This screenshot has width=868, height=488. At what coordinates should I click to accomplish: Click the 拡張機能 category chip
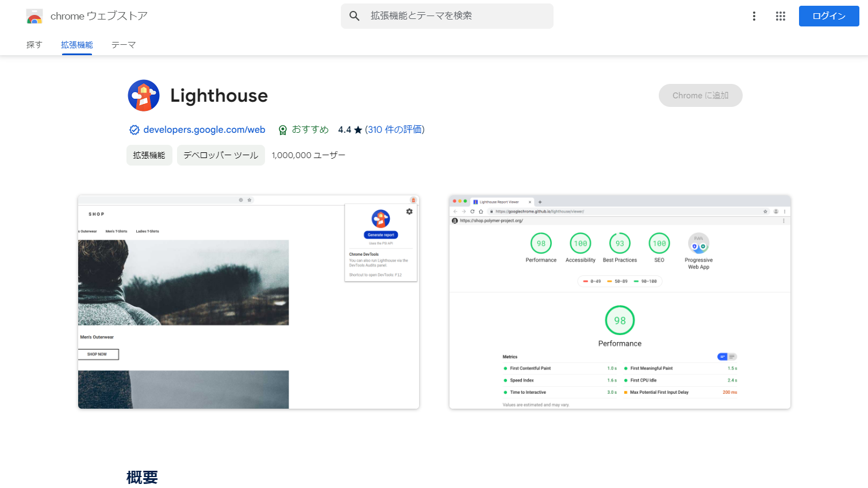click(149, 155)
